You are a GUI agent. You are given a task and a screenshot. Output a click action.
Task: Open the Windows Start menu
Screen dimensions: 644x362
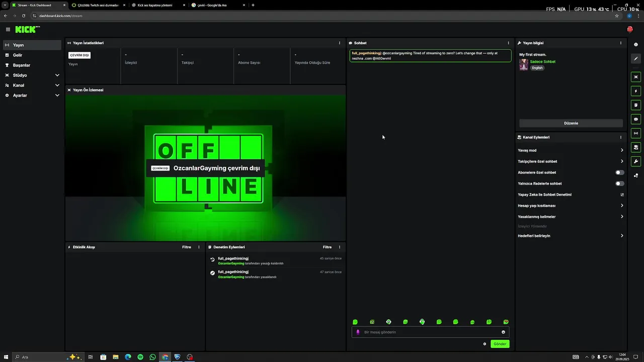(6, 357)
